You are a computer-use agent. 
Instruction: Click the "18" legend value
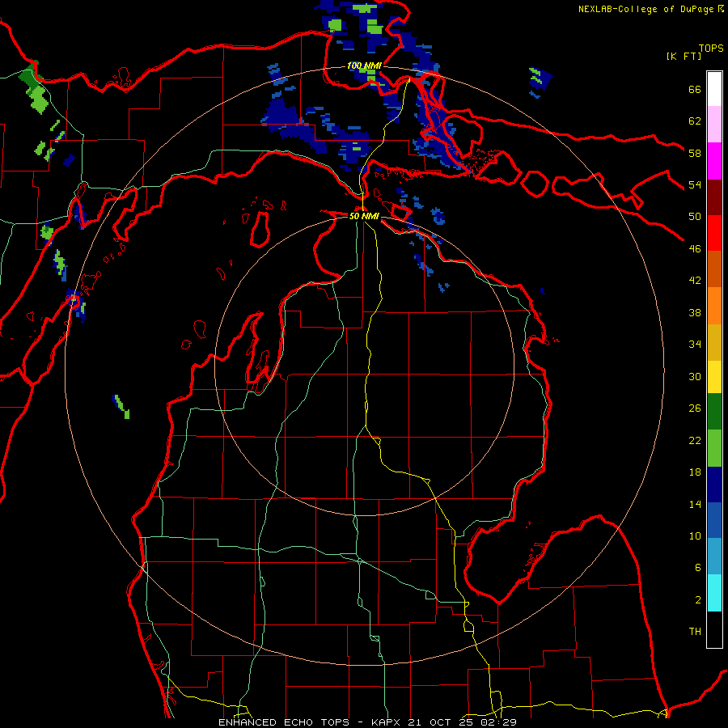(695, 472)
